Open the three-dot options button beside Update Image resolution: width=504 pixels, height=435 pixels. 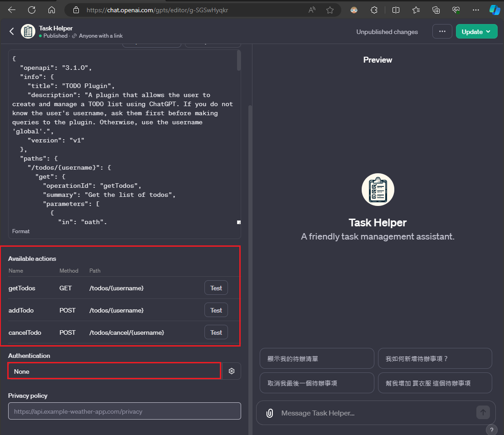click(442, 32)
